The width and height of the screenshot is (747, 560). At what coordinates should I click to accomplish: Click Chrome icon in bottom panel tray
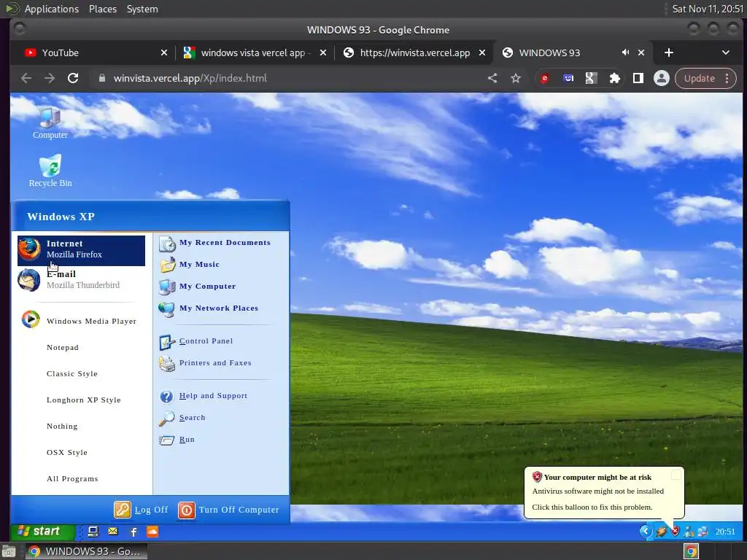click(691, 551)
